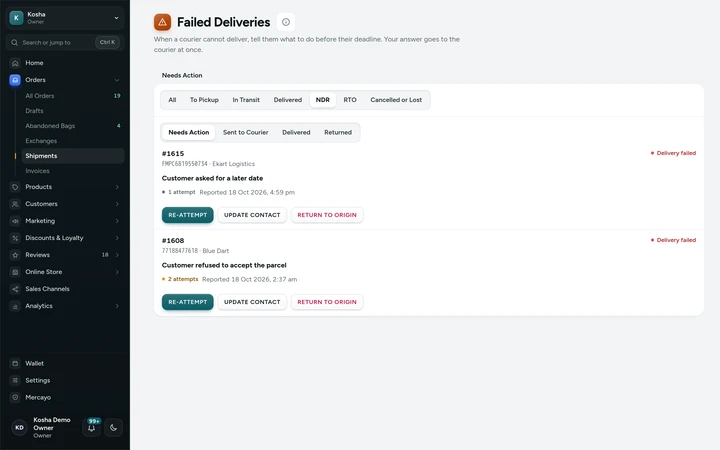Expand the Products submenu chevron
720x450 pixels.
click(117, 187)
